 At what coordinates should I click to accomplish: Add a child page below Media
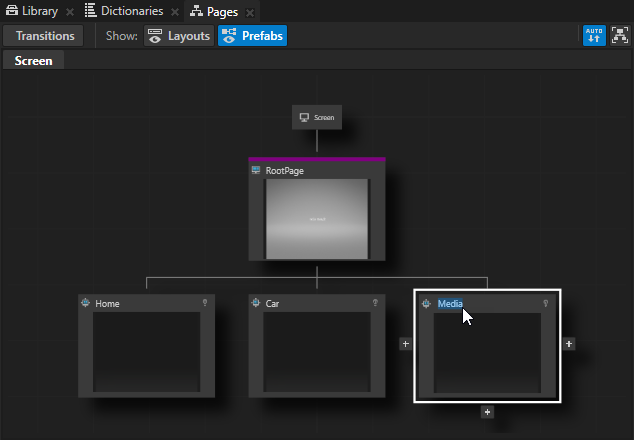[487, 411]
